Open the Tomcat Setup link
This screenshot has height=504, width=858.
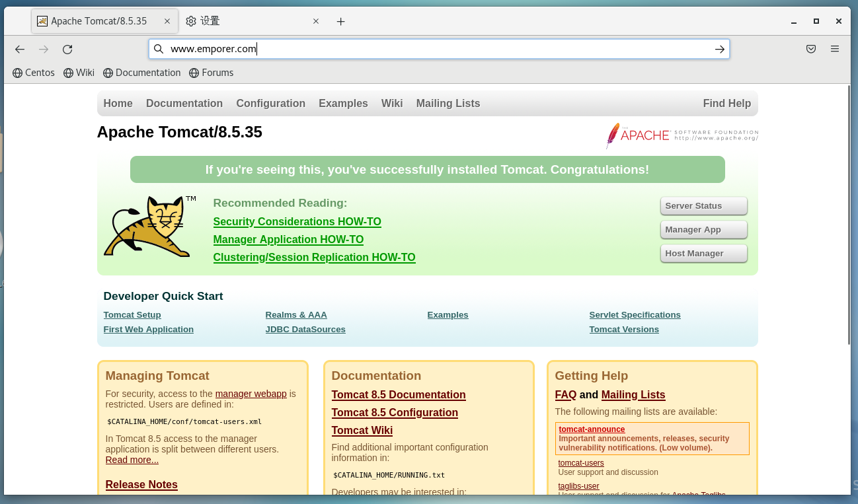tap(132, 315)
